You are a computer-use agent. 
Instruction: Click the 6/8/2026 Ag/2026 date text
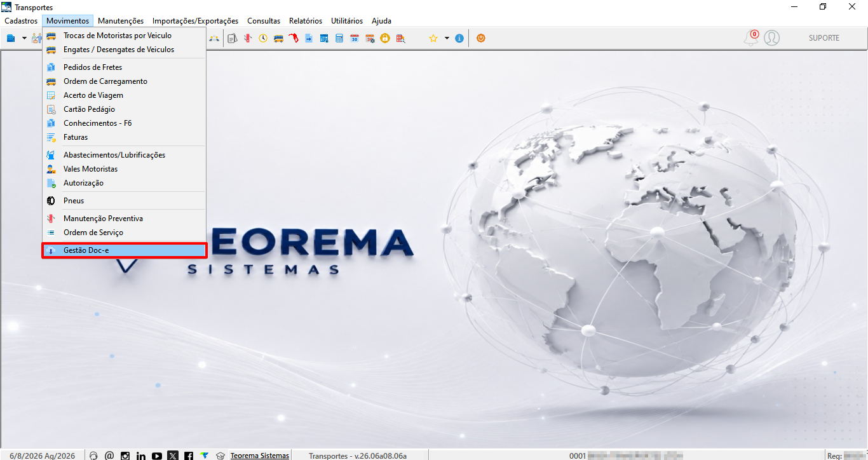click(42, 456)
